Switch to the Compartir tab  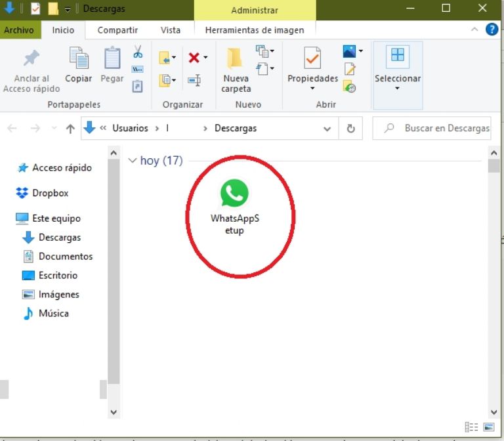pos(117,30)
